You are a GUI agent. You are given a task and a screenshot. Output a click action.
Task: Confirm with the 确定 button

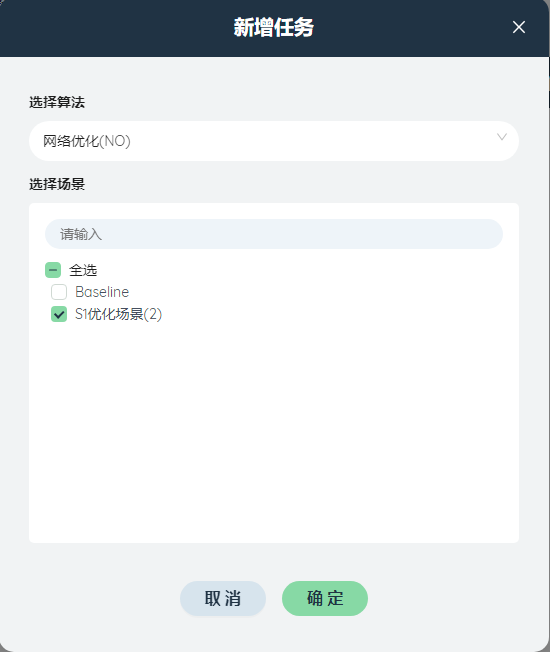click(325, 598)
